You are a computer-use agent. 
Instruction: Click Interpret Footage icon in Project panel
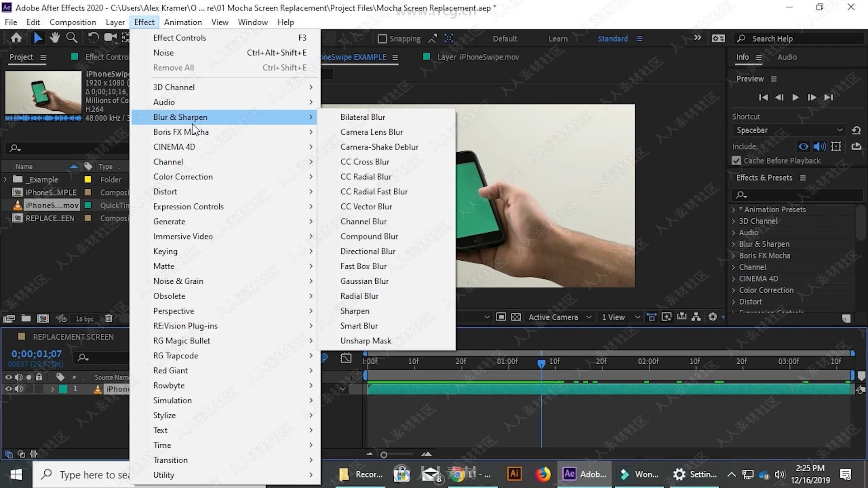point(9,319)
